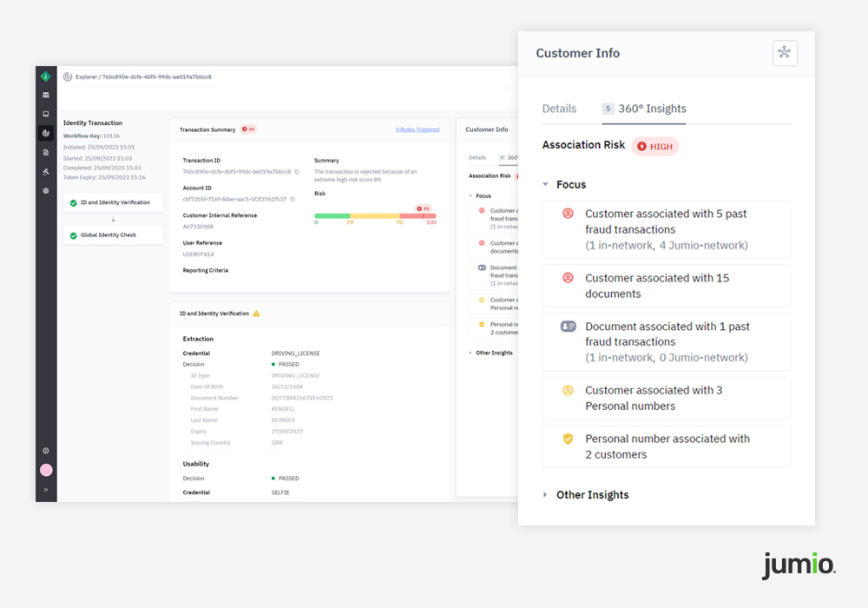Open the table view sidebar icon
Screen dimensions: 868x608
click(46, 95)
